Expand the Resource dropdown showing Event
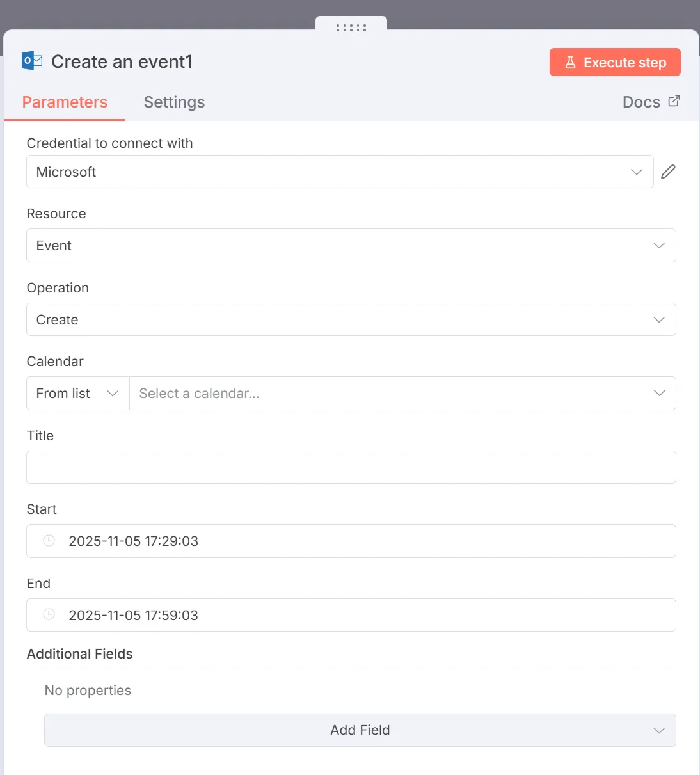This screenshot has height=775, width=700. (351, 246)
